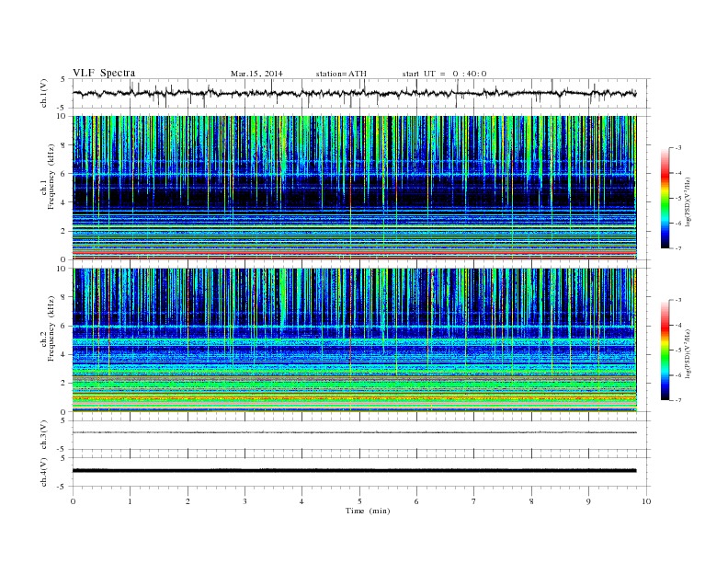Click the ch.1 spectrogram "2" kHz tick label
The width and height of the screenshot is (728, 563).
tap(63, 231)
